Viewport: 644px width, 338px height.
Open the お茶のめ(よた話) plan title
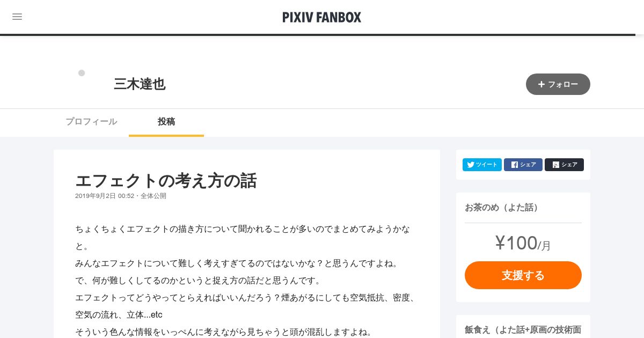coord(502,208)
